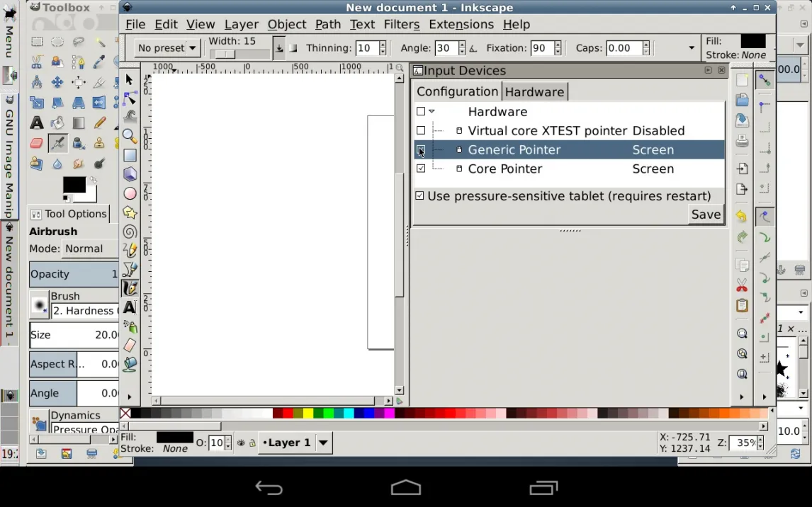Image resolution: width=812 pixels, height=507 pixels.
Task: Click the Print document icon
Action: (x=742, y=142)
